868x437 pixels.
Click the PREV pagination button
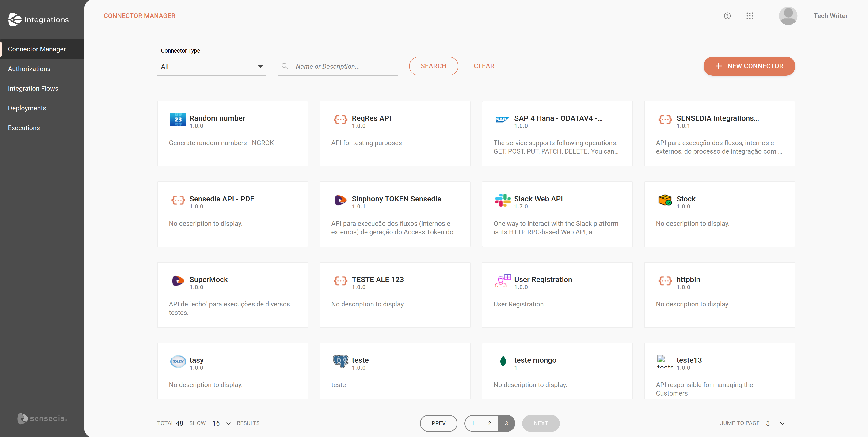tap(438, 423)
